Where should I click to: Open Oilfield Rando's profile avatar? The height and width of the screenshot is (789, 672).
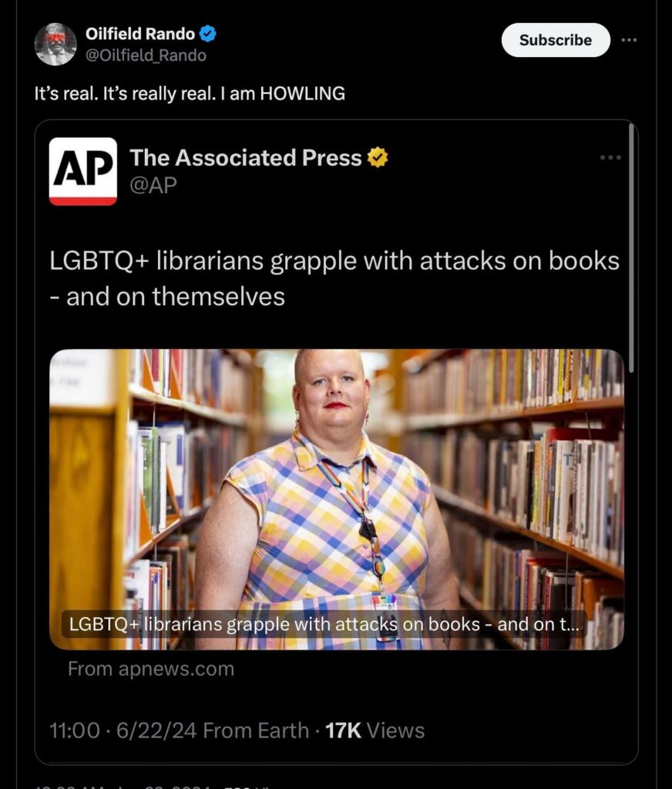coord(55,44)
